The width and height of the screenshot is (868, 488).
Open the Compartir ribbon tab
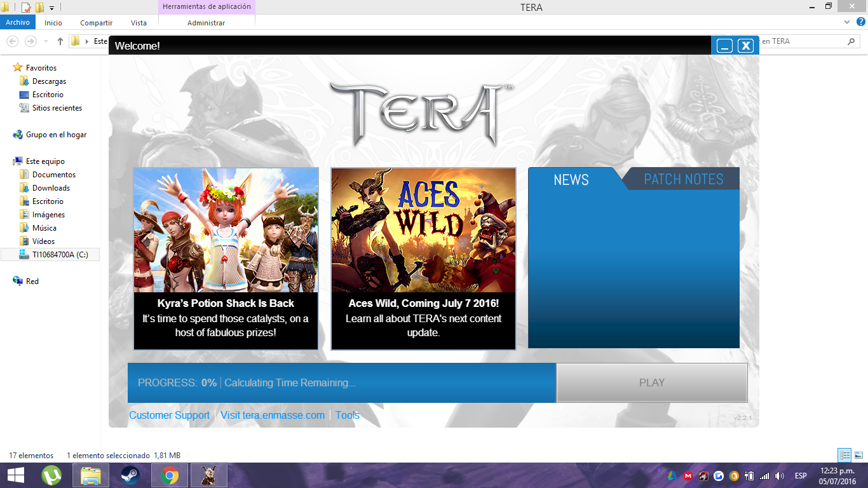click(97, 23)
